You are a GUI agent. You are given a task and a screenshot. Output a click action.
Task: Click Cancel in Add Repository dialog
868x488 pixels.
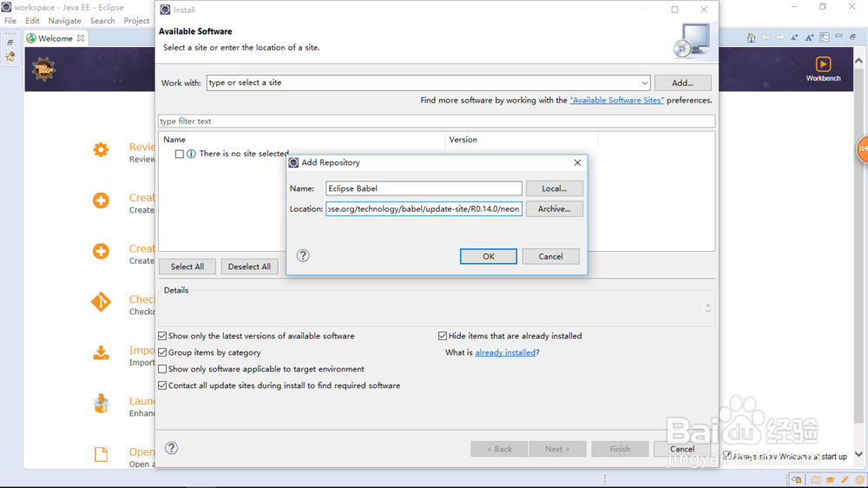[551, 256]
